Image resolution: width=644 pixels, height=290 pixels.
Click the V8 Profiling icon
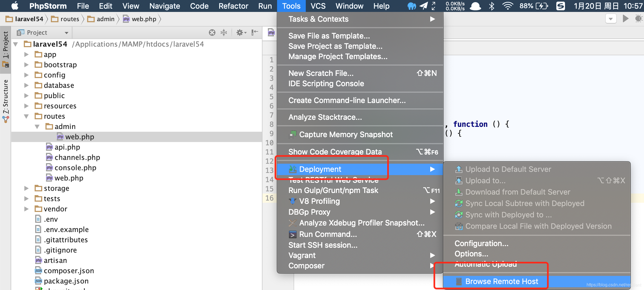(293, 201)
